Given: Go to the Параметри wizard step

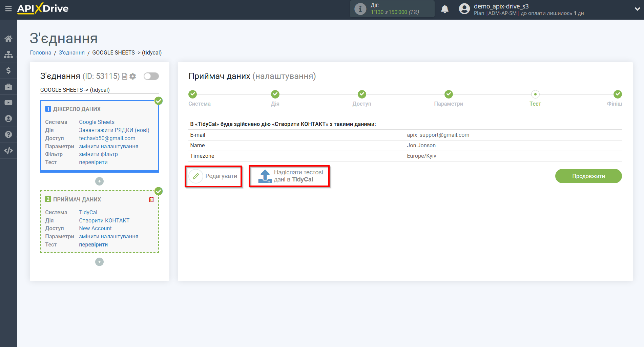Looking at the screenshot, I should tap(448, 94).
